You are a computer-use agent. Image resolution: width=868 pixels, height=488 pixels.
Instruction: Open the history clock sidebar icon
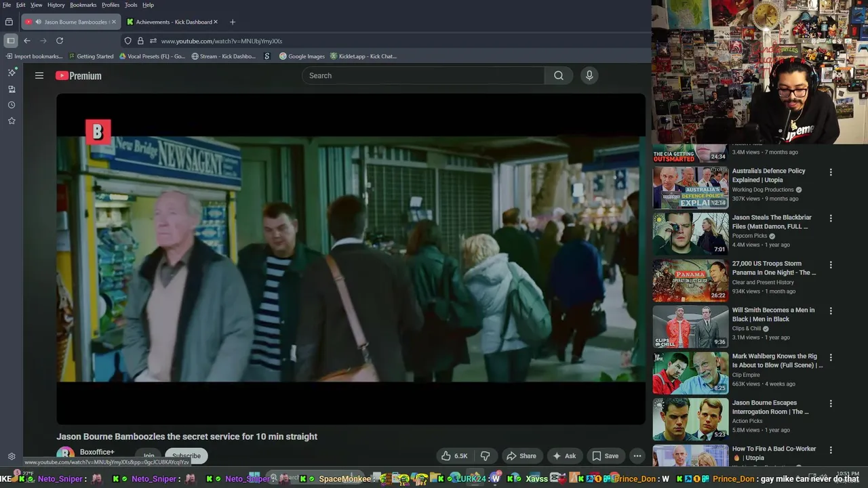[12, 105]
